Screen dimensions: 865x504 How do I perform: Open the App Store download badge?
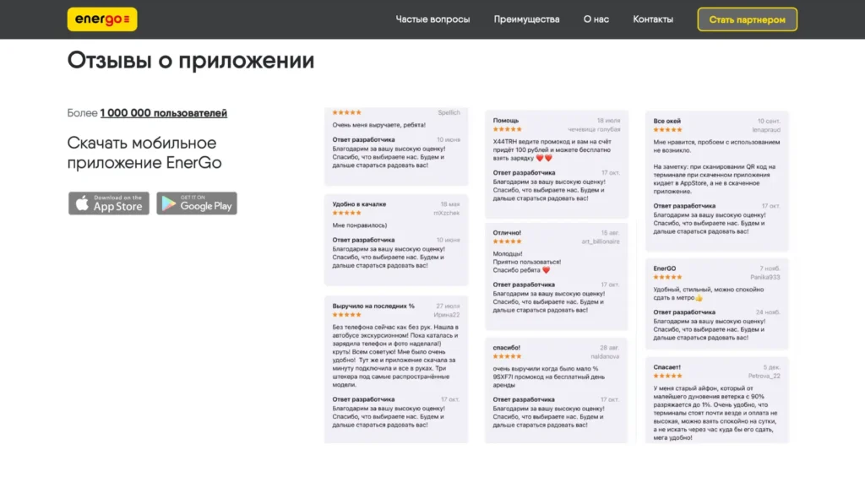click(109, 203)
